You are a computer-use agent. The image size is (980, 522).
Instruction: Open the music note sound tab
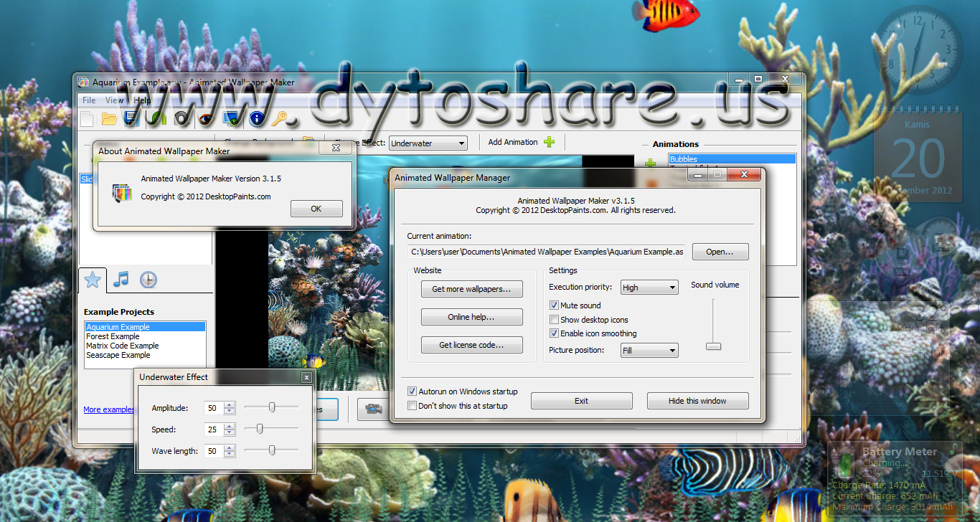tap(121, 280)
